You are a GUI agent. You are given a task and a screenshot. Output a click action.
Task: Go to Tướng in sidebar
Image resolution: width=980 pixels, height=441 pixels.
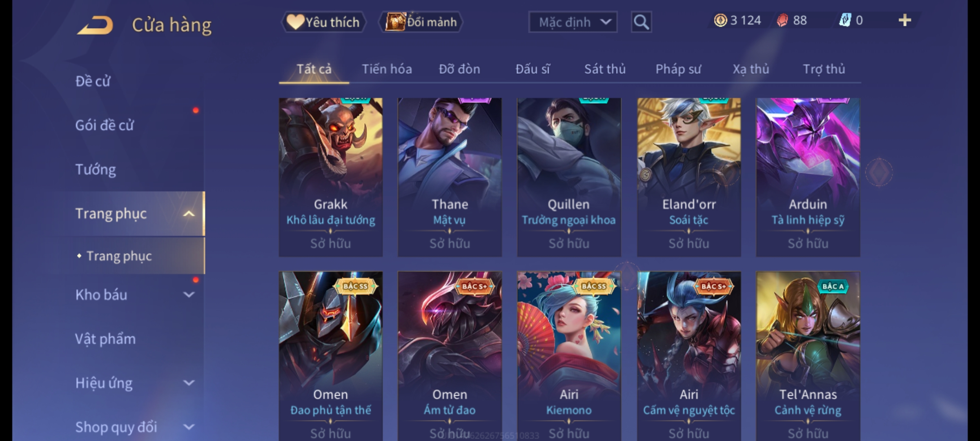pos(96,169)
